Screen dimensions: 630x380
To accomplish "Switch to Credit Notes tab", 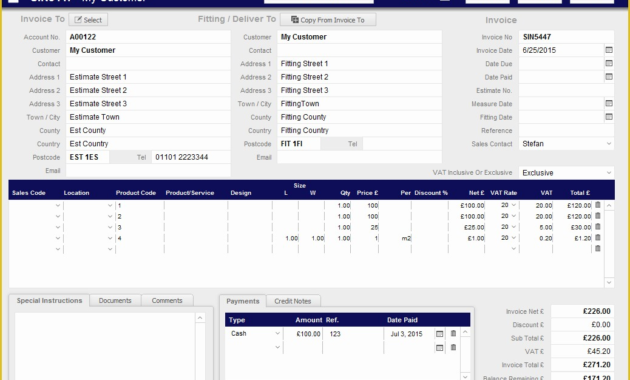I will (292, 301).
